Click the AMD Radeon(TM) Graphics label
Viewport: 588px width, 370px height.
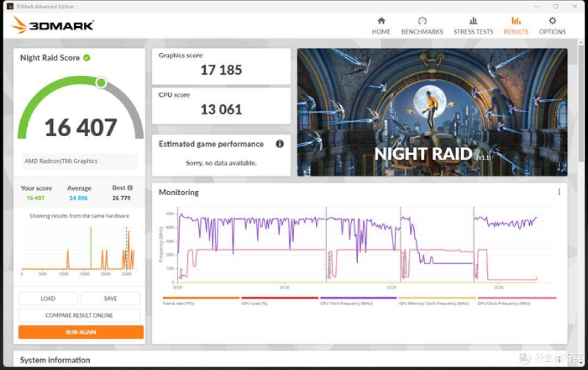pyautogui.click(x=61, y=161)
